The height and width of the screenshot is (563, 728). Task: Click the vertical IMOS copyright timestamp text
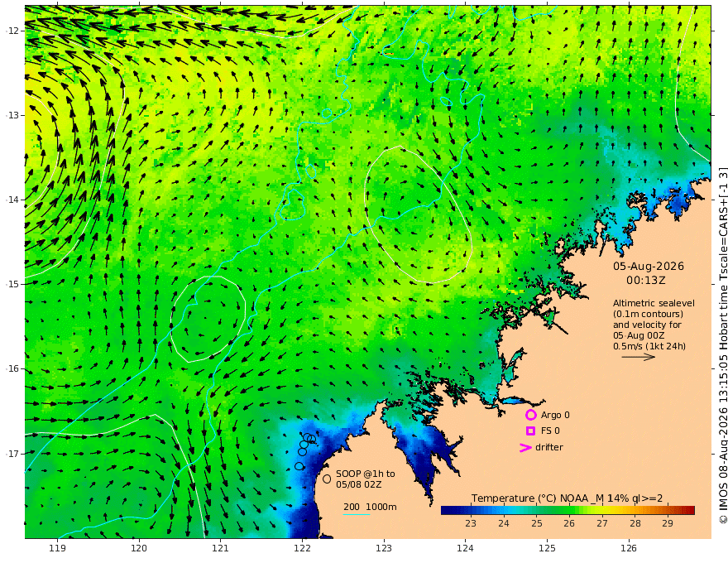pyautogui.click(x=722, y=344)
